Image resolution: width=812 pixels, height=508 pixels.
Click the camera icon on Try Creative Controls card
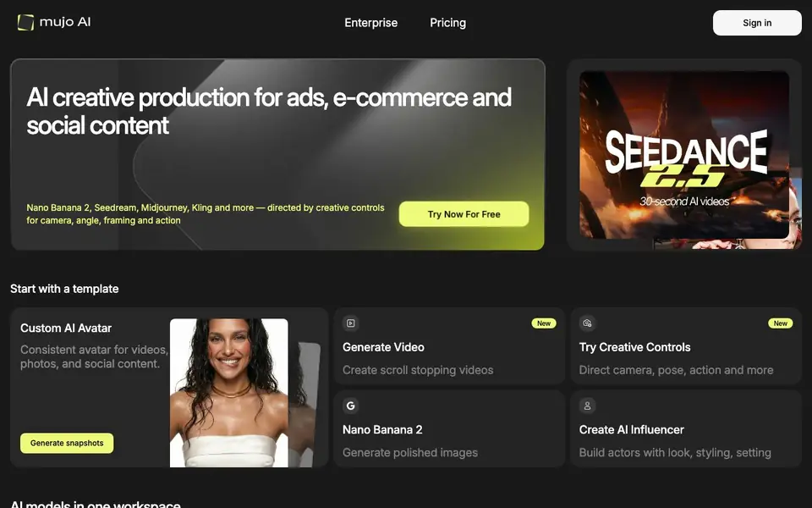(x=587, y=323)
